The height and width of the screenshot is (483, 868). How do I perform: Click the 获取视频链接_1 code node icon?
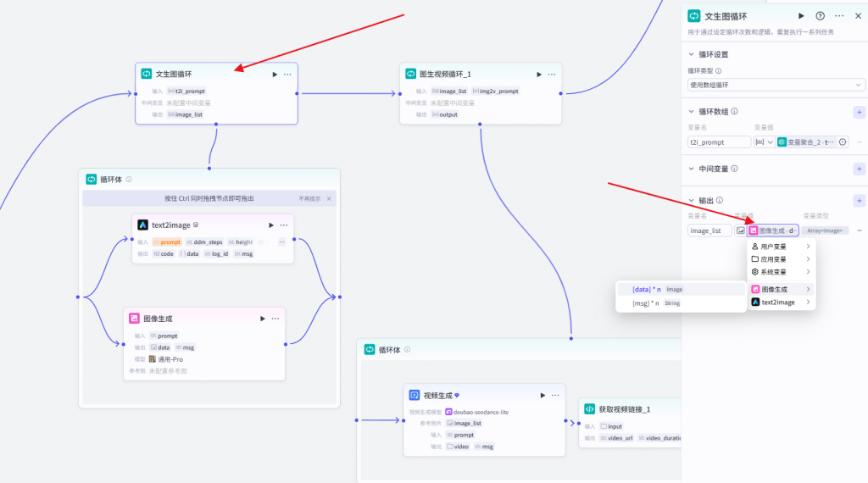click(x=590, y=409)
